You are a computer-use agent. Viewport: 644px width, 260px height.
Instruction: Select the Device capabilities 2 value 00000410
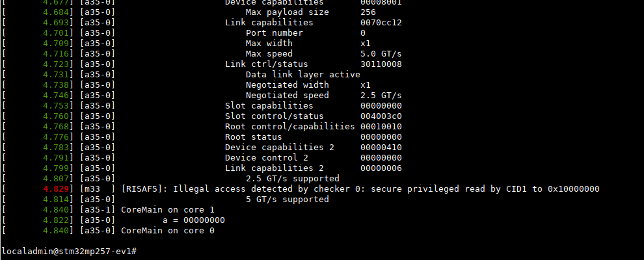[381, 148]
